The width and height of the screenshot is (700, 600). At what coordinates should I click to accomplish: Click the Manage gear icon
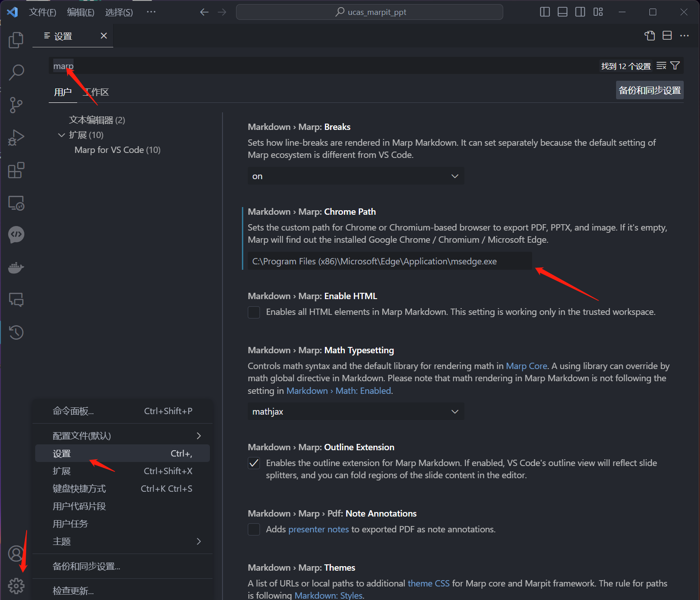(16, 586)
